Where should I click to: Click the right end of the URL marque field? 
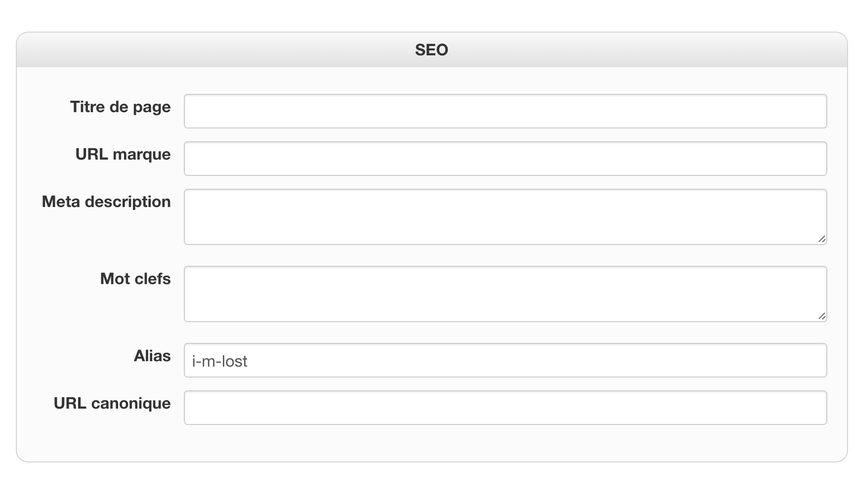pos(811,159)
